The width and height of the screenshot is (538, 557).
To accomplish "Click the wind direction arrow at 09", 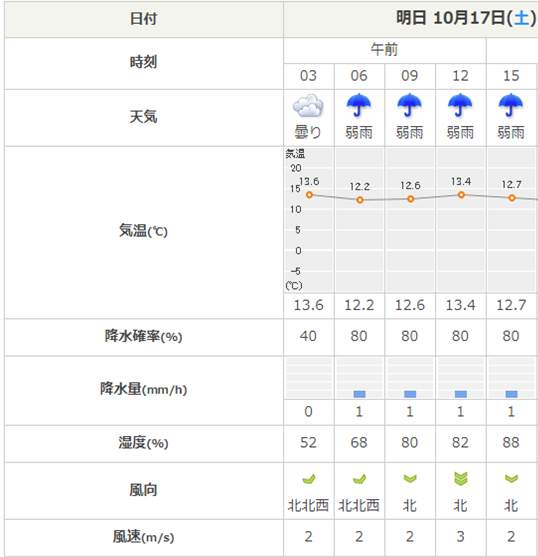I will pos(410,479).
